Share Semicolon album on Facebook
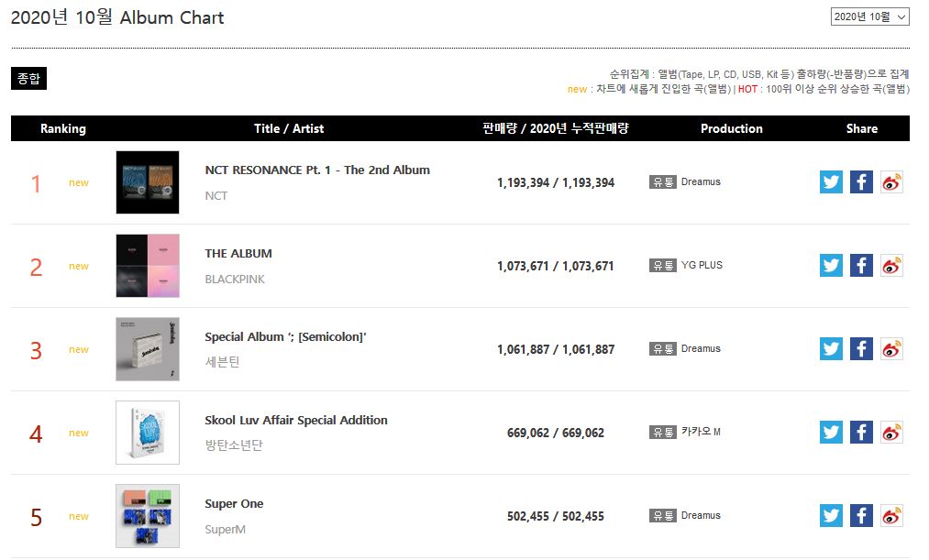Image resolution: width=929 pixels, height=560 pixels. point(861,348)
